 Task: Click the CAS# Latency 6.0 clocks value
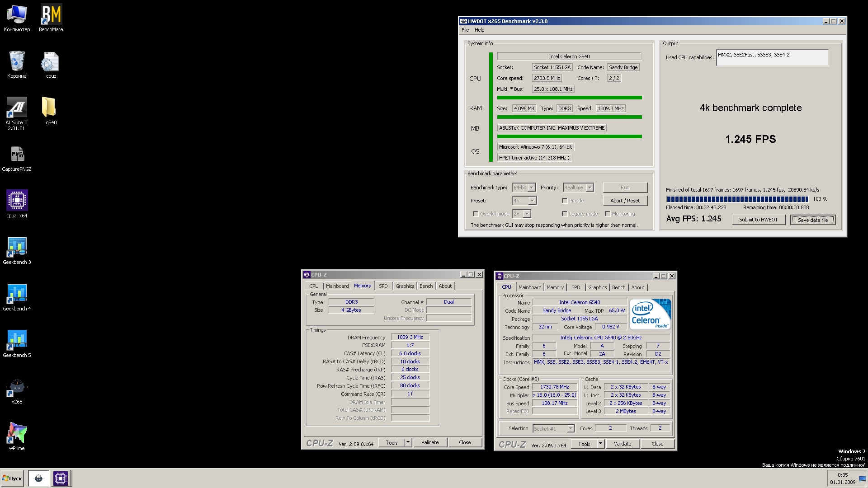point(410,353)
